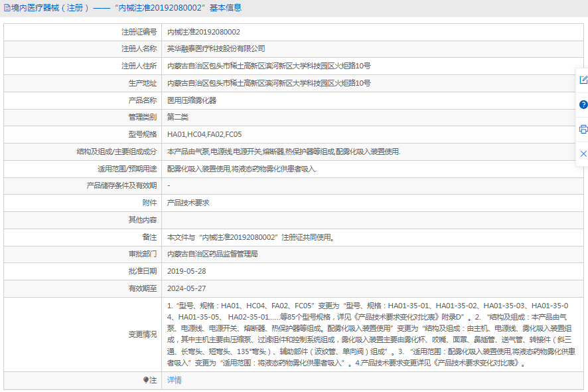Click the 注册人住所 address value

tap(269, 66)
